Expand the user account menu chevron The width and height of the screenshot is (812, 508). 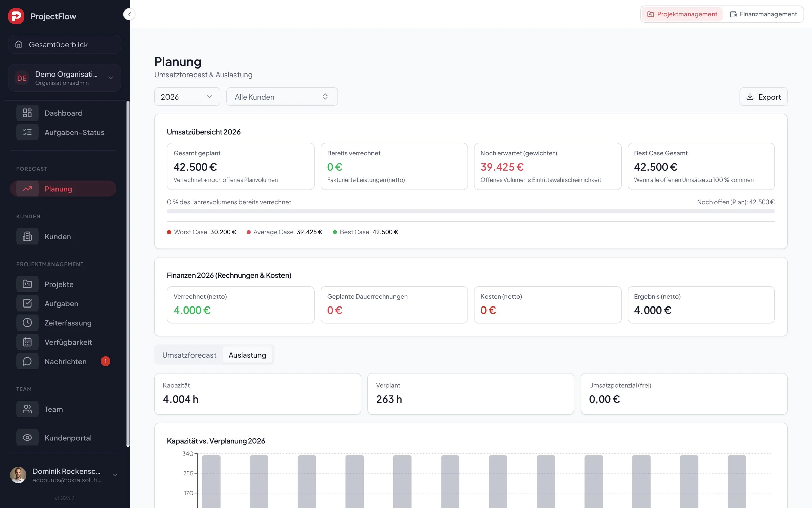(x=115, y=475)
